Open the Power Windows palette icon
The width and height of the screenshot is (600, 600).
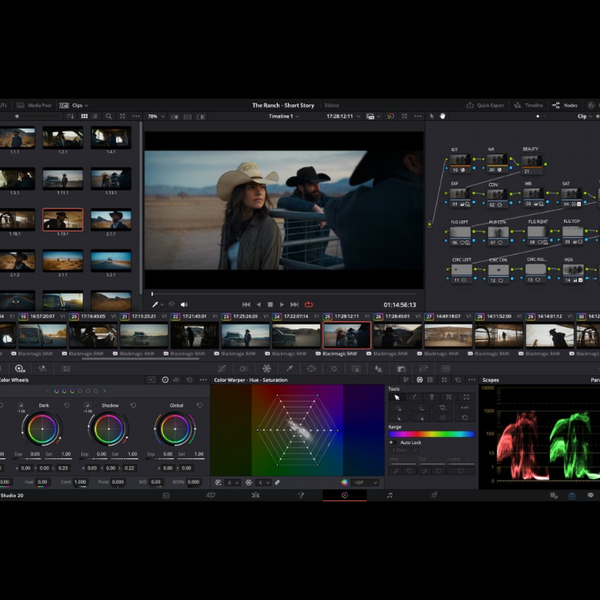[311, 368]
